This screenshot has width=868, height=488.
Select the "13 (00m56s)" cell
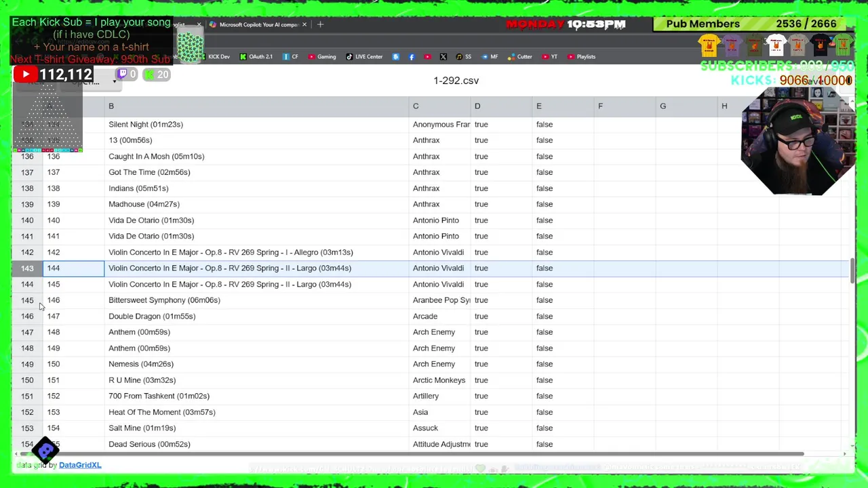pyautogui.click(x=256, y=140)
